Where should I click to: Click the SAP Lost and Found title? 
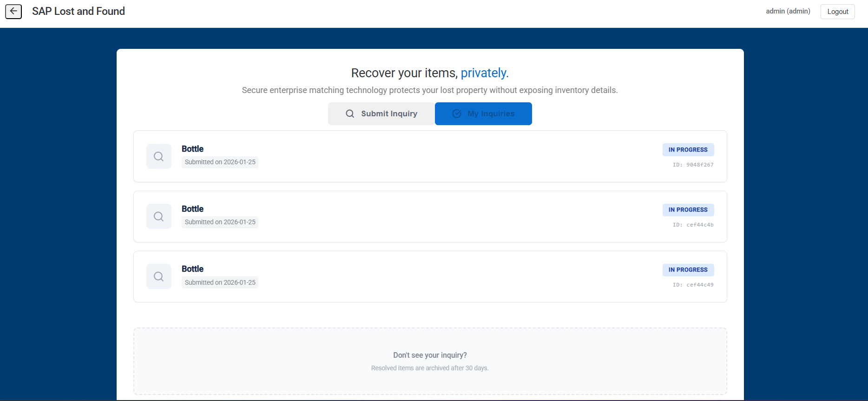tap(79, 11)
